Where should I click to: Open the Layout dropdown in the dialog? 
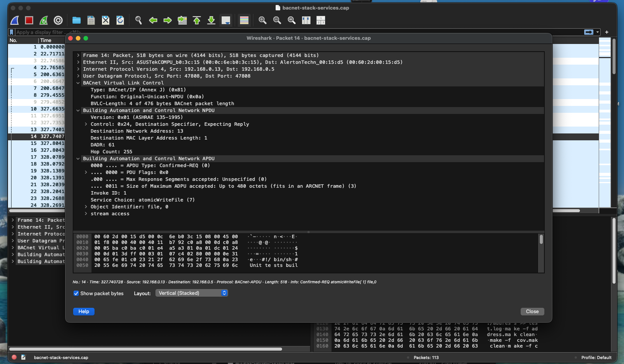191,293
